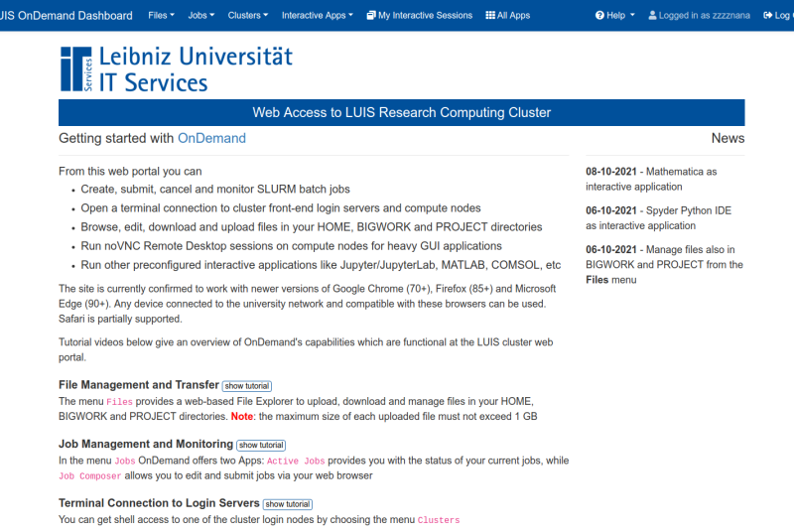Expand the Interactive Apps menu

click(317, 15)
